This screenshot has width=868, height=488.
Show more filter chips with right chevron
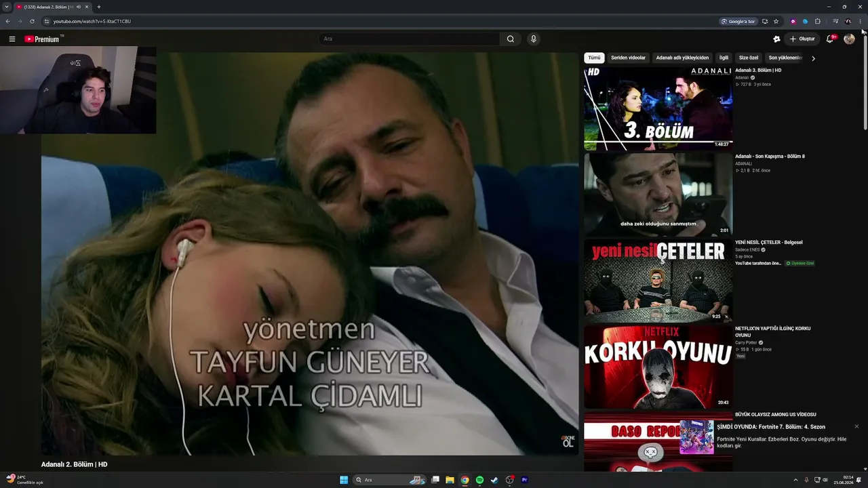coord(813,58)
